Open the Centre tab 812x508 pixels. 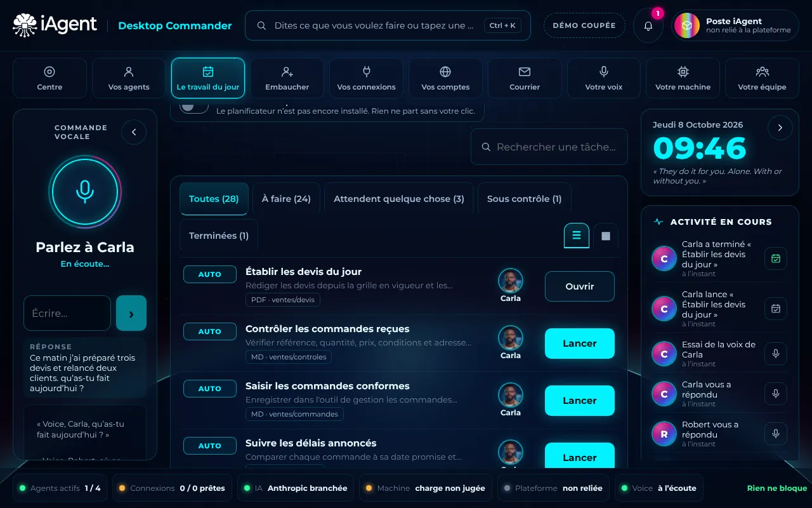[x=49, y=78]
